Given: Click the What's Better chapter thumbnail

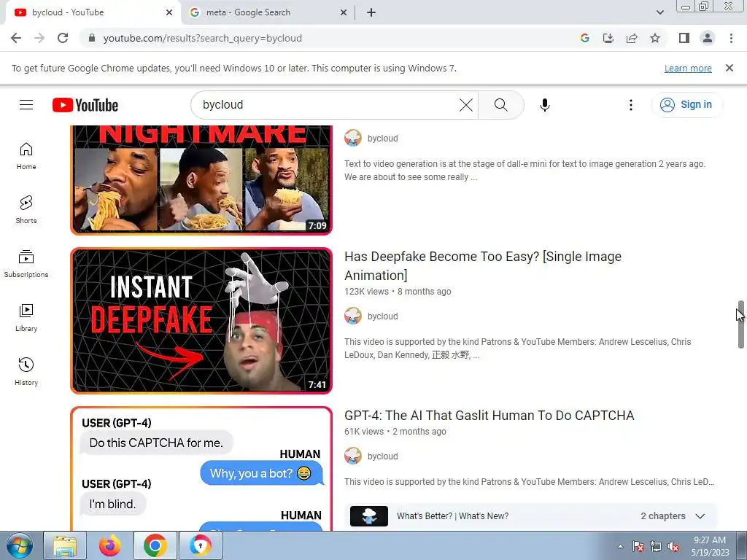Looking at the screenshot, I should tap(369, 516).
